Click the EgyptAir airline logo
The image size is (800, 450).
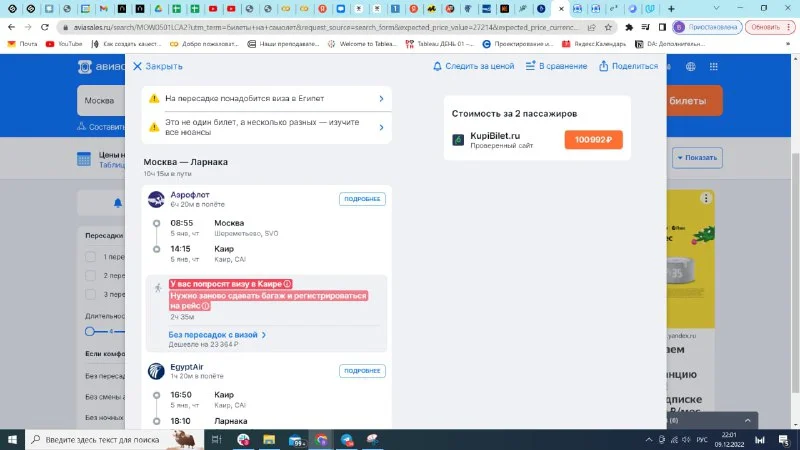click(x=156, y=371)
